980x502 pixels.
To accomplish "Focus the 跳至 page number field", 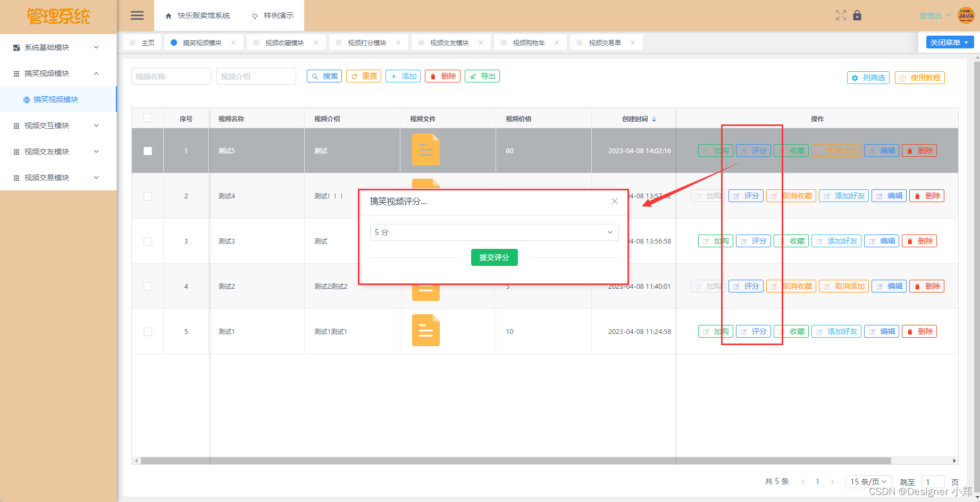I will [933, 482].
